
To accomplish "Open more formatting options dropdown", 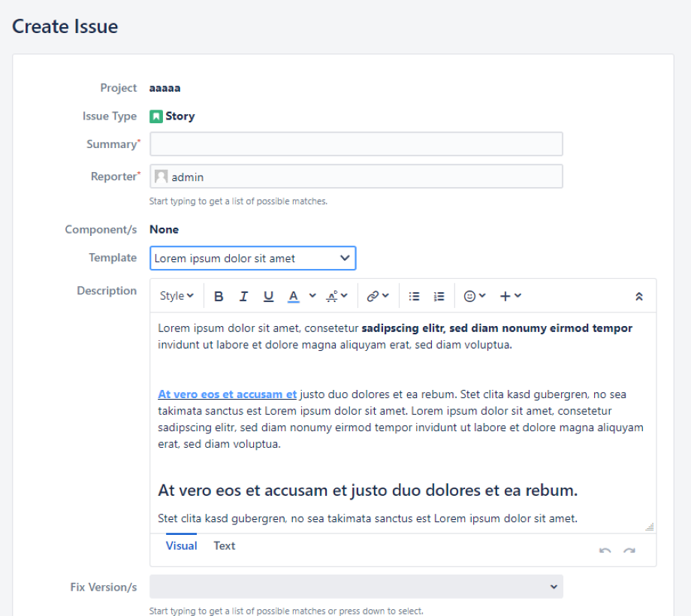I will click(337, 296).
